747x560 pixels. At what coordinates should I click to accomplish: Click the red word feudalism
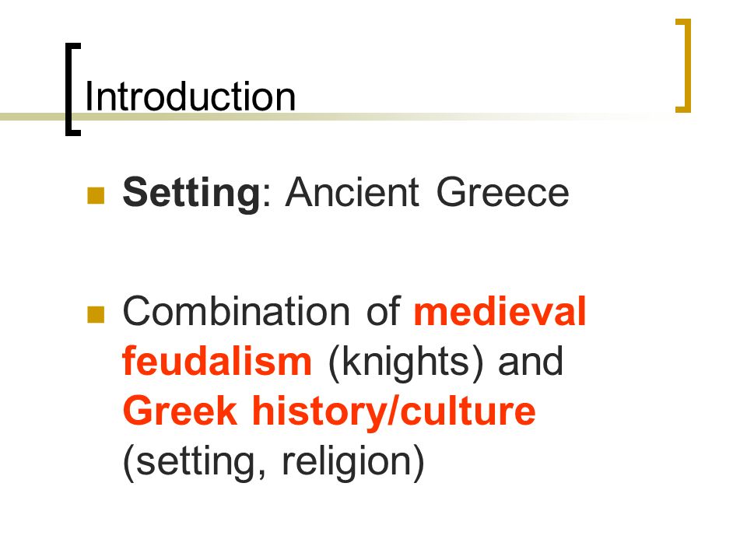tap(217, 361)
